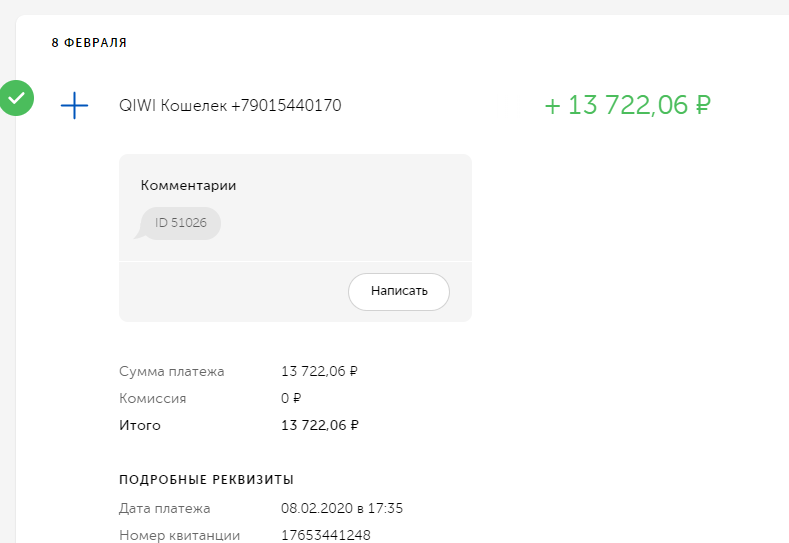
Task: Click the Дата платежа label
Action: click(x=165, y=508)
